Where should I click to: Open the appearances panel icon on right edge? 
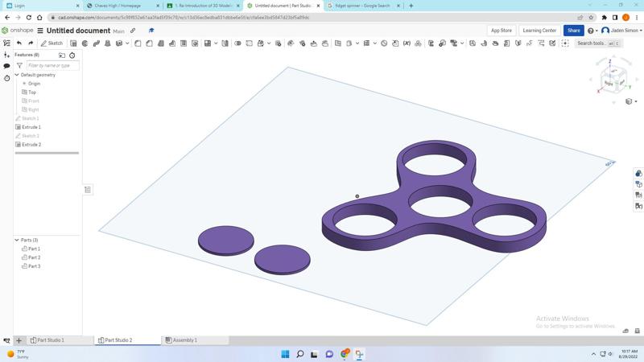638,173
